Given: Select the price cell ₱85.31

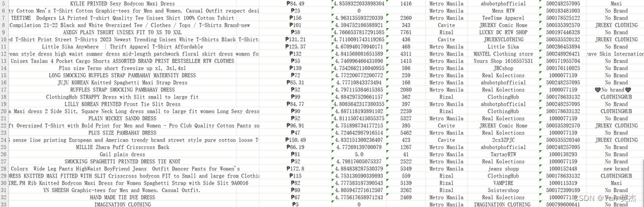Looking at the screenshot, I should [296, 82].
